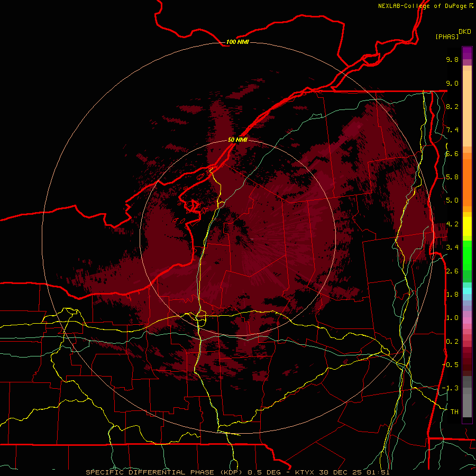Image resolution: width=476 pixels, height=476 pixels.
Task: Click the KTYX radar site identifier
Action: (x=305, y=472)
